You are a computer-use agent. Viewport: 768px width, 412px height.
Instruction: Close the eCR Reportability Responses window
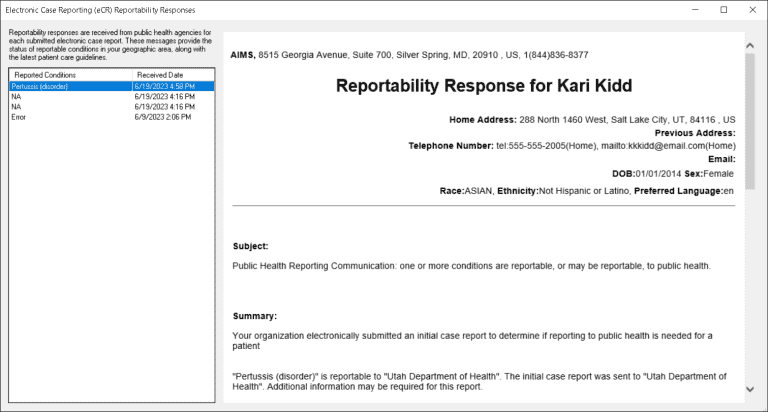point(752,10)
